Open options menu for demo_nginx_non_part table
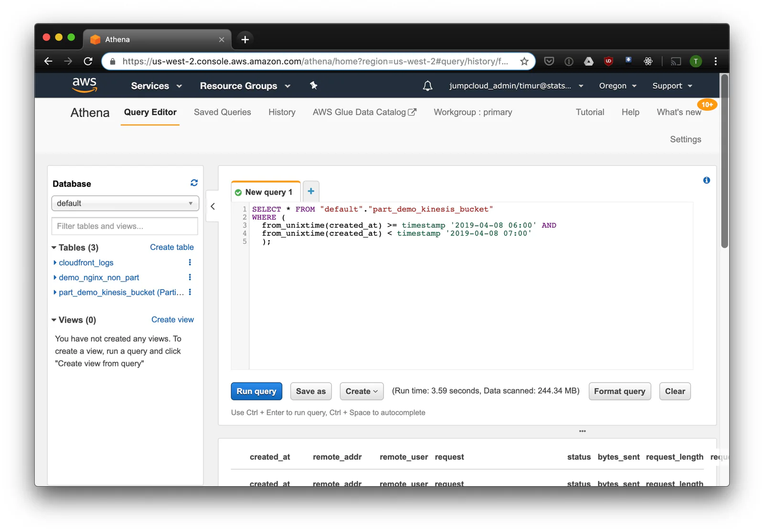764x532 pixels. pos(190,277)
